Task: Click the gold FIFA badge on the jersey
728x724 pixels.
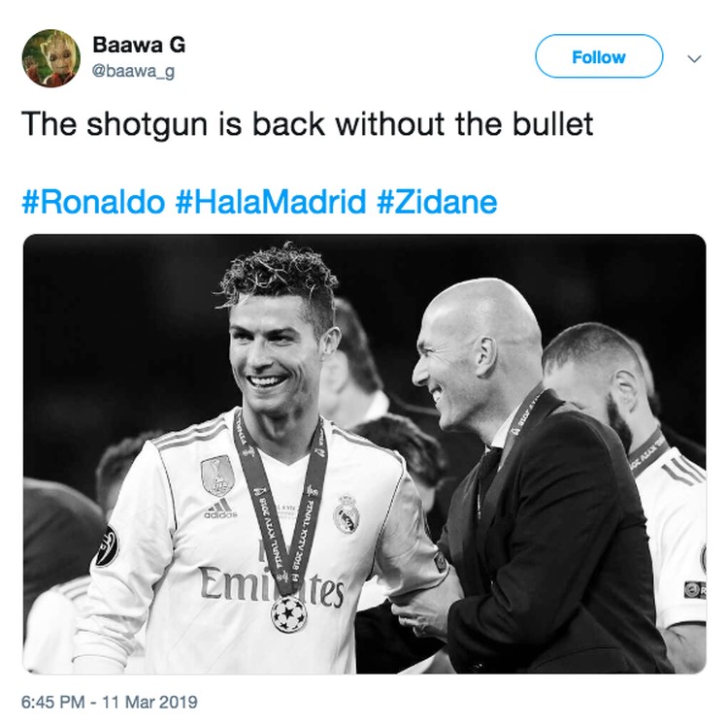Action: click(x=217, y=476)
